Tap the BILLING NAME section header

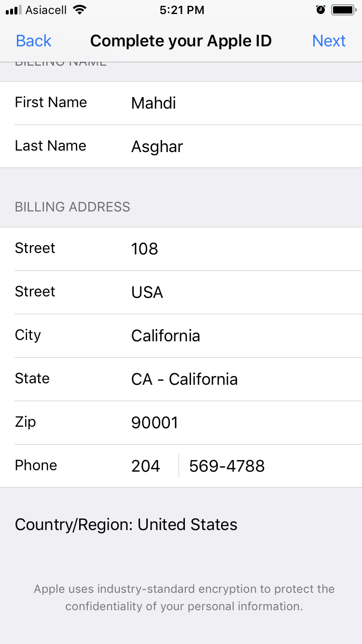pos(60,62)
